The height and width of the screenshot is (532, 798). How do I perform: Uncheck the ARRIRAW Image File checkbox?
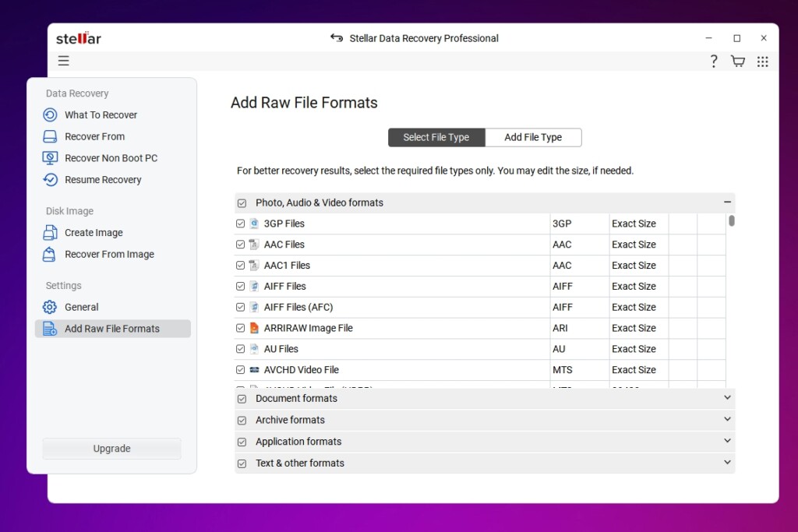point(240,328)
